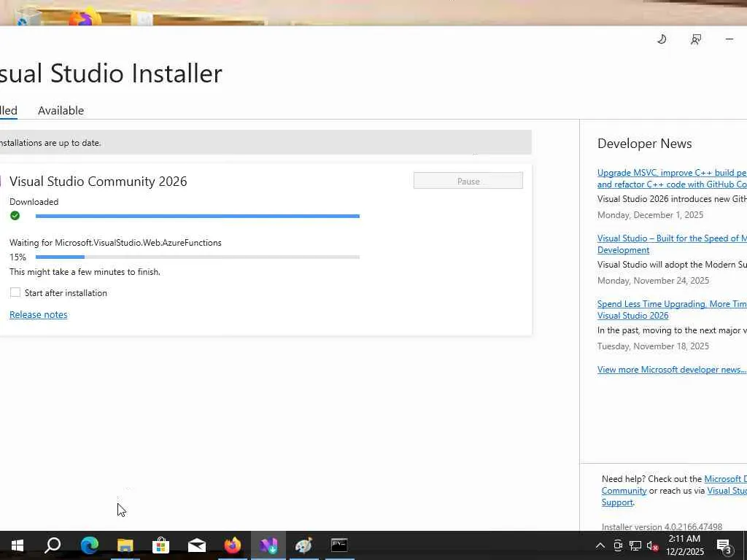Click the Recycle Bin desktop icon
Viewport: 747px width, 560px height.
point(28,17)
